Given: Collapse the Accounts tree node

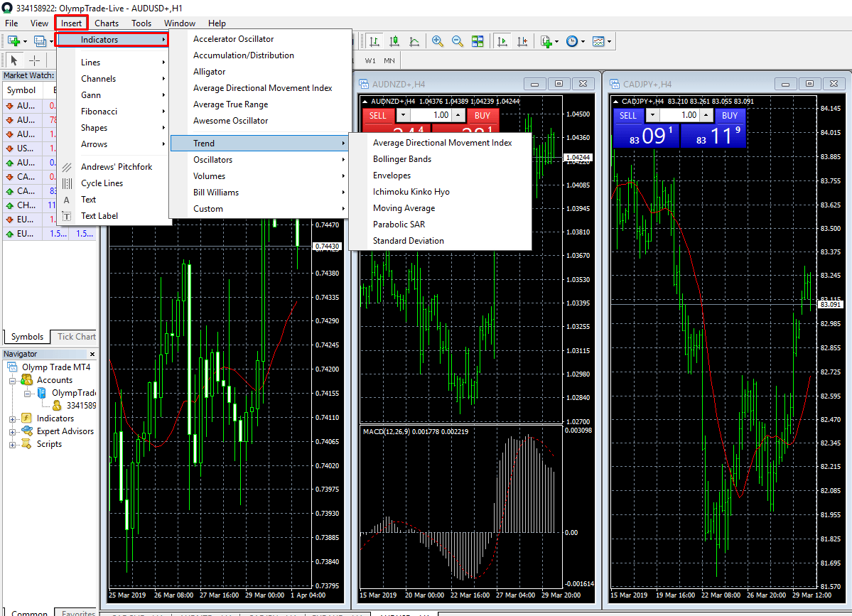Looking at the screenshot, I should (13, 380).
